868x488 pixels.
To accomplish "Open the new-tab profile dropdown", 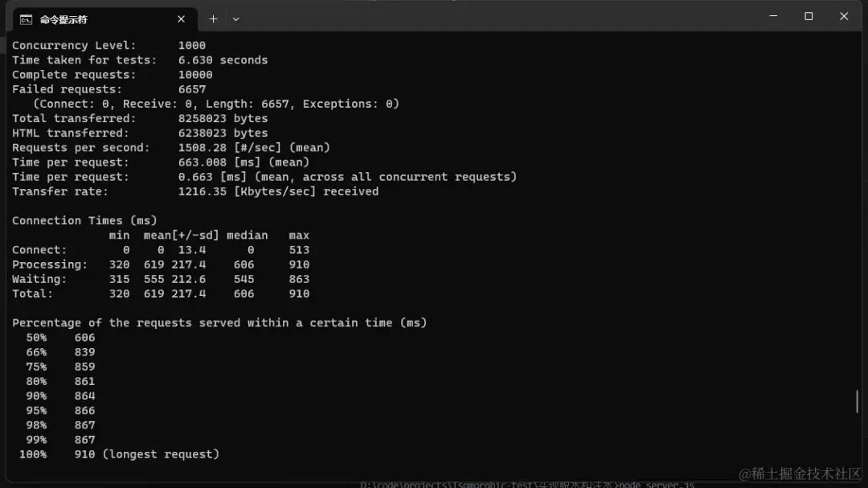I will click(x=235, y=18).
